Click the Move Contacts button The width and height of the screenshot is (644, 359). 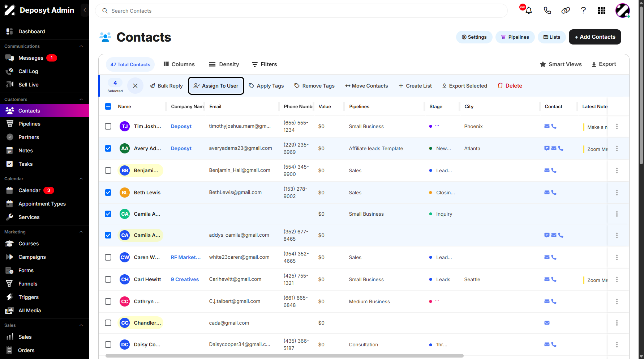[366, 86]
